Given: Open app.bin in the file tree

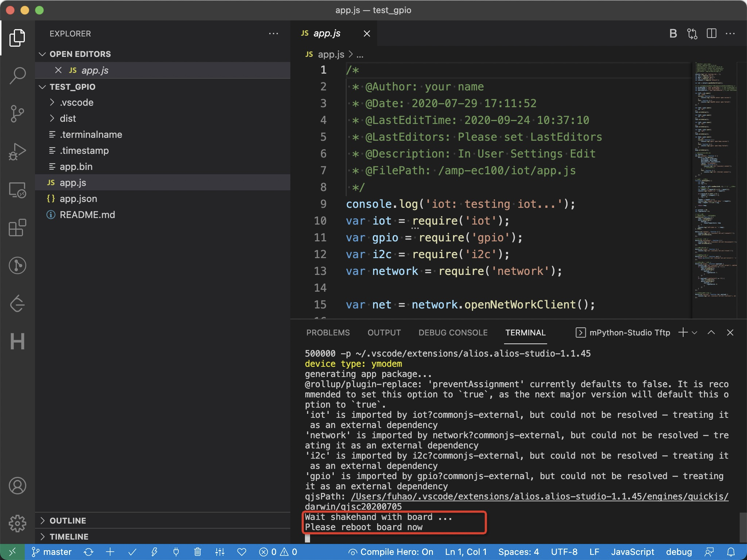Looking at the screenshot, I should click(x=163, y=167).
